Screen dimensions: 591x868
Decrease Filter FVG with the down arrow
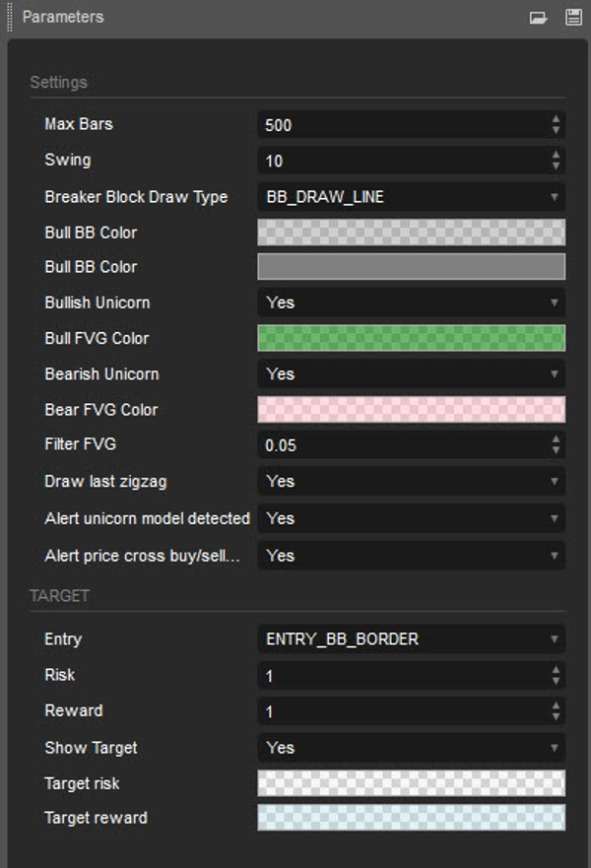[x=556, y=450]
